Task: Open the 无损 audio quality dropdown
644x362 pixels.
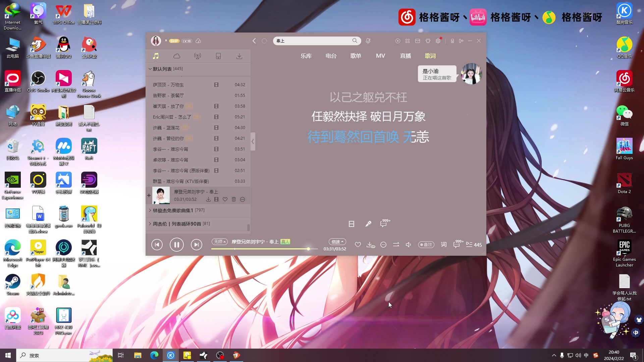Action: [x=220, y=242]
